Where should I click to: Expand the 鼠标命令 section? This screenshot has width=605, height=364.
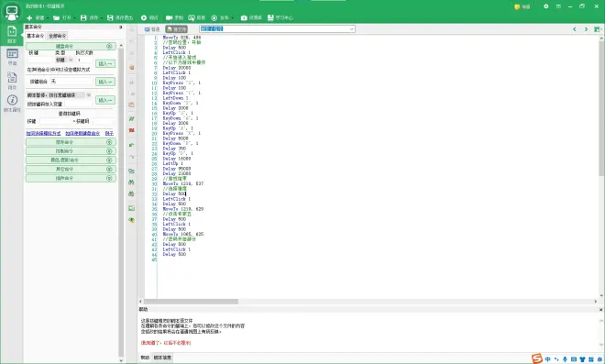tap(71, 142)
